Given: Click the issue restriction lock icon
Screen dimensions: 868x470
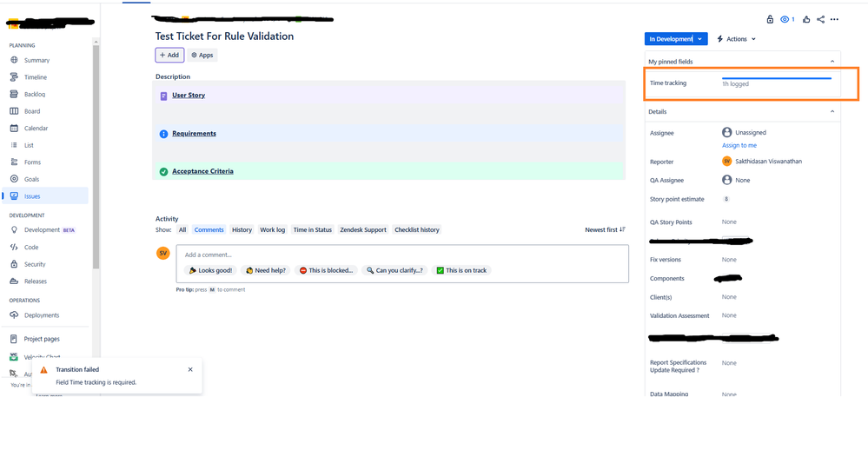Looking at the screenshot, I should 770,19.
